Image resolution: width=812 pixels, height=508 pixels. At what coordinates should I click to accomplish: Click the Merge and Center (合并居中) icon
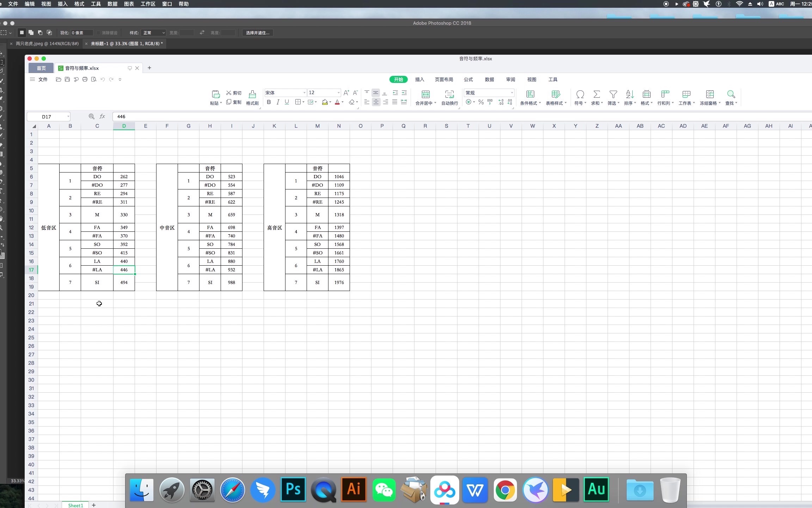click(425, 95)
